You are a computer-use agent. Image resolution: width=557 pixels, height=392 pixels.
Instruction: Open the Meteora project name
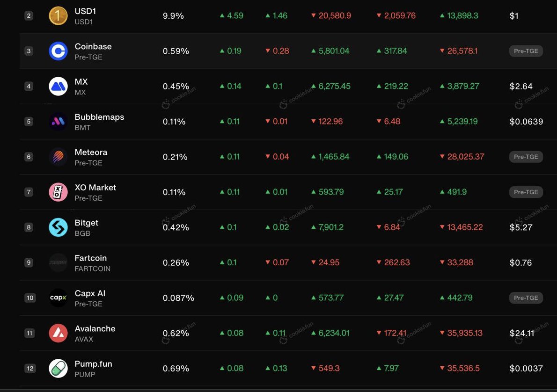91,152
